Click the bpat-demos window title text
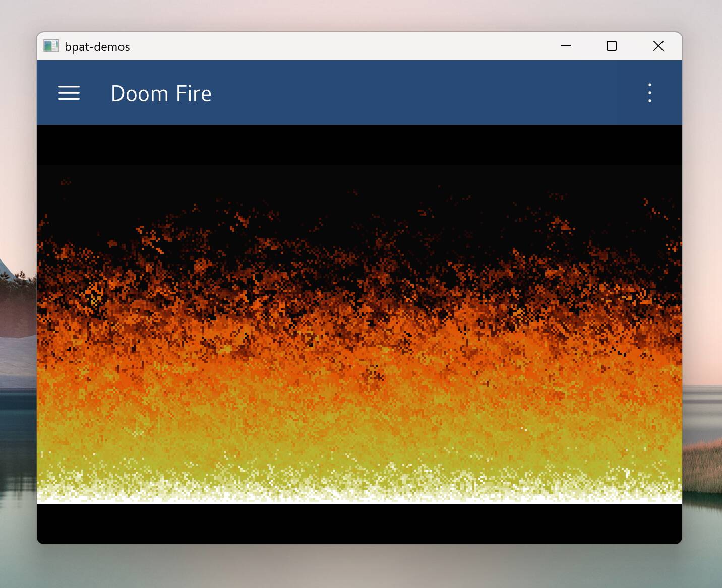 pos(97,47)
